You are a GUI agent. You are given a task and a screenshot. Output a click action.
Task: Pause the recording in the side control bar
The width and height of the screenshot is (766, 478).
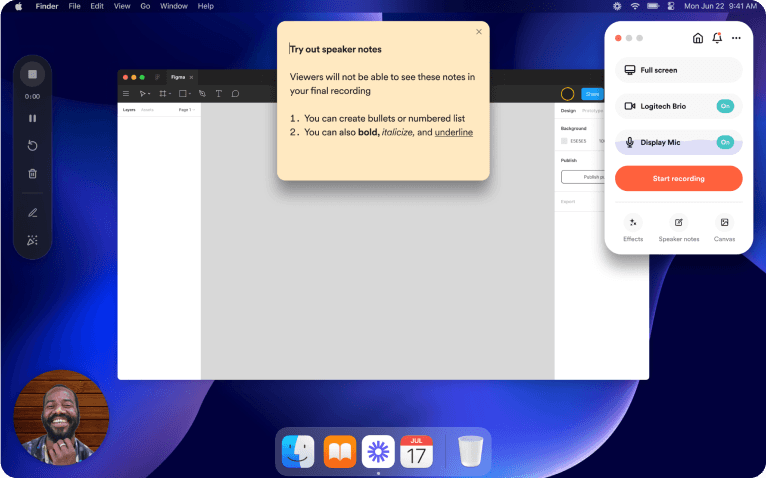click(32, 118)
